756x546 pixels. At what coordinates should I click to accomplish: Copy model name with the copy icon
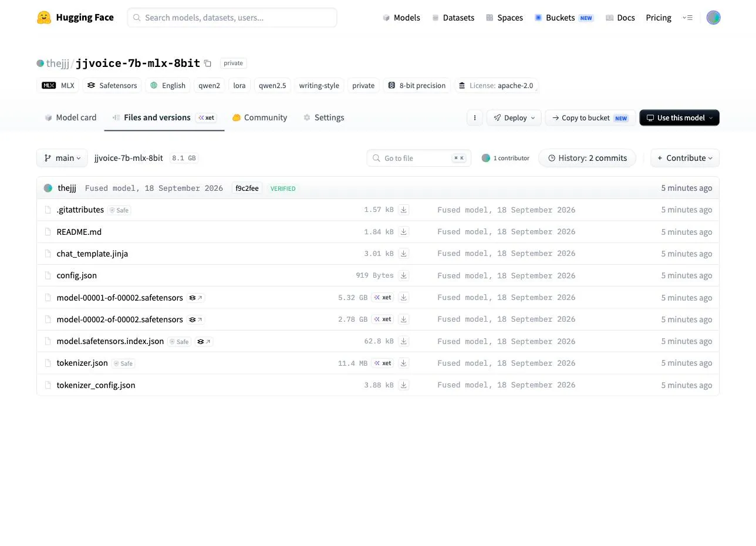point(207,63)
